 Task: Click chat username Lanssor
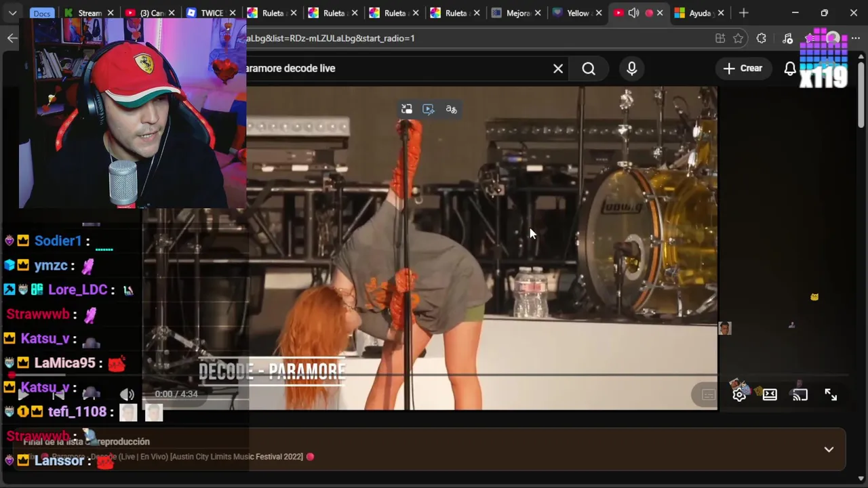(x=59, y=460)
